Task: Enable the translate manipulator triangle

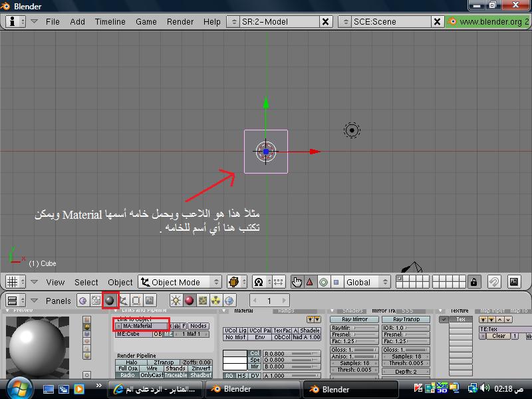Action: [x=310, y=282]
